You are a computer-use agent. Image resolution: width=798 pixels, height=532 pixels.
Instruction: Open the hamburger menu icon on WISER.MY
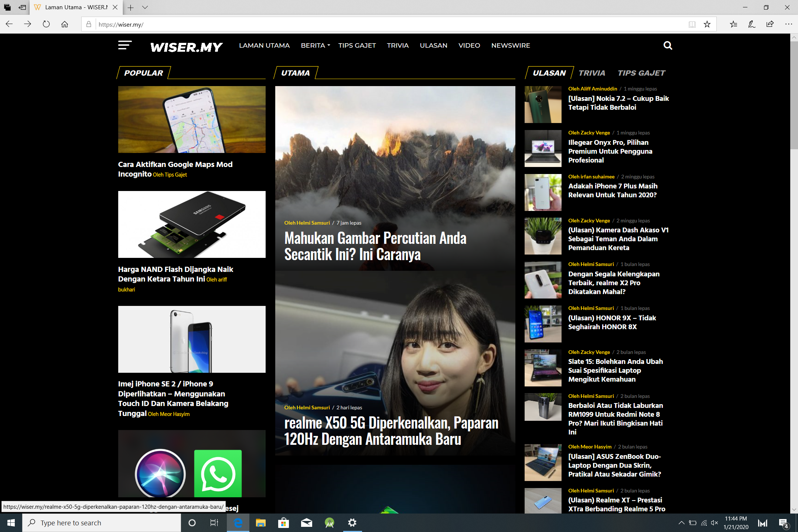coord(125,45)
